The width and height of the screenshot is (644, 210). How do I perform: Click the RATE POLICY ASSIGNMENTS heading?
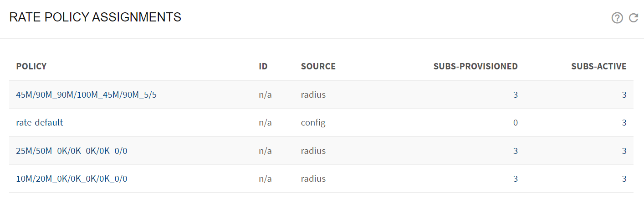coord(95,17)
